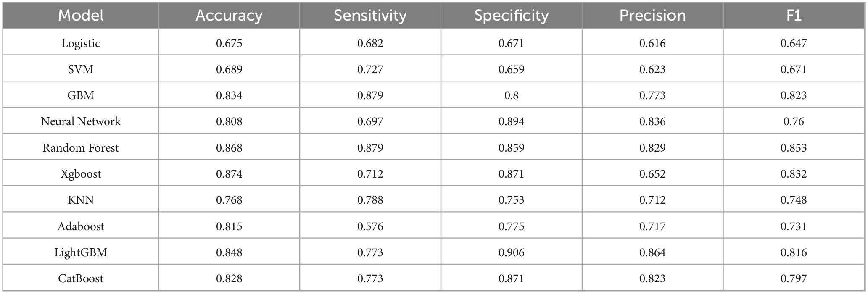The height and width of the screenshot is (294, 868).
Task: Select the Sensitivity column header
Action: (370, 16)
